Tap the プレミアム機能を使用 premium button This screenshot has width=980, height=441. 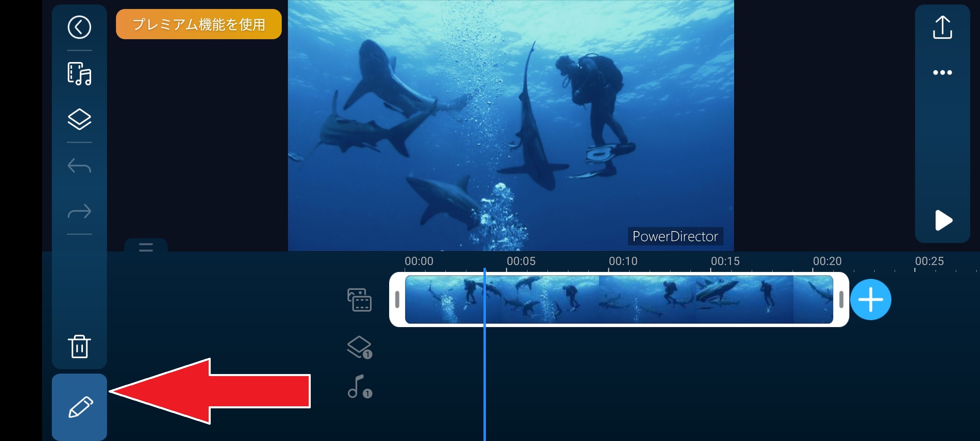(199, 24)
